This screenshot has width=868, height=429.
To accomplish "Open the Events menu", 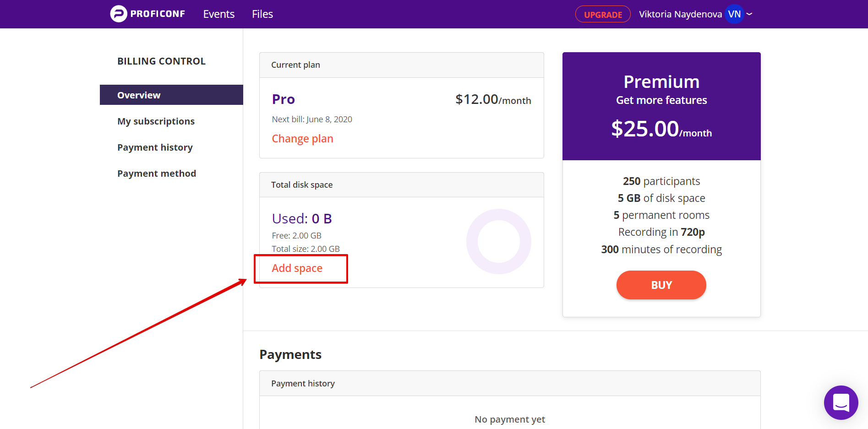I will coord(218,14).
